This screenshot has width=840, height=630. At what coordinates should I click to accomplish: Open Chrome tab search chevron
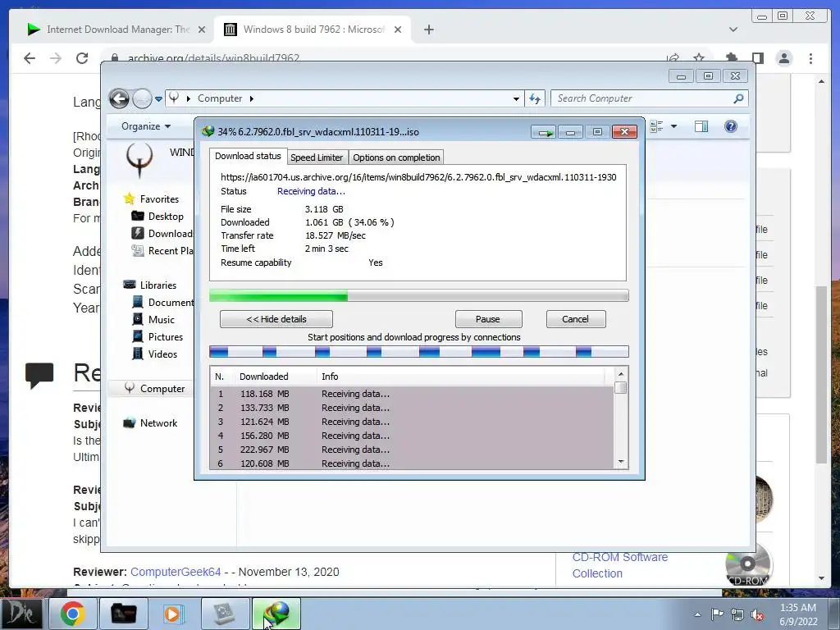click(x=733, y=30)
